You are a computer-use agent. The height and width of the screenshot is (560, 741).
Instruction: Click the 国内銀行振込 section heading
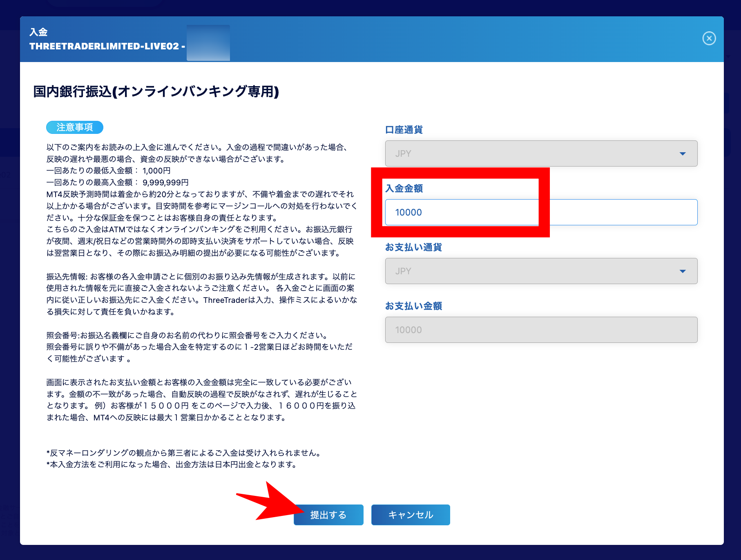pyautogui.click(x=156, y=91)
